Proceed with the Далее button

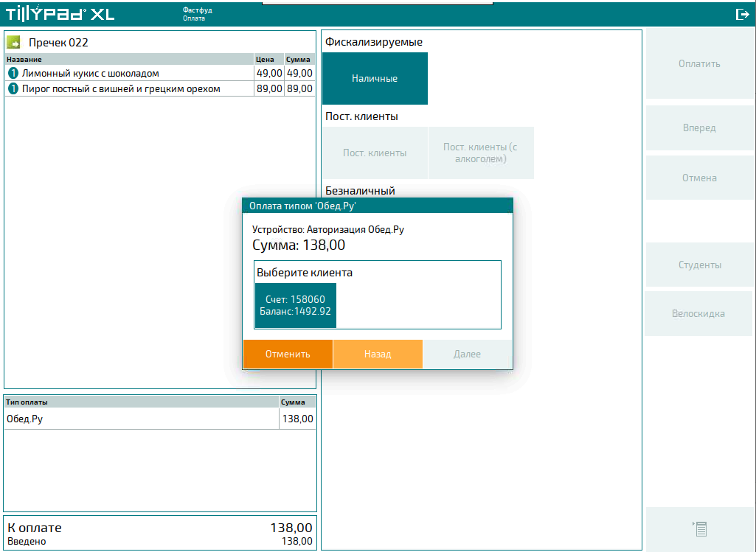(x=467, y=354)
